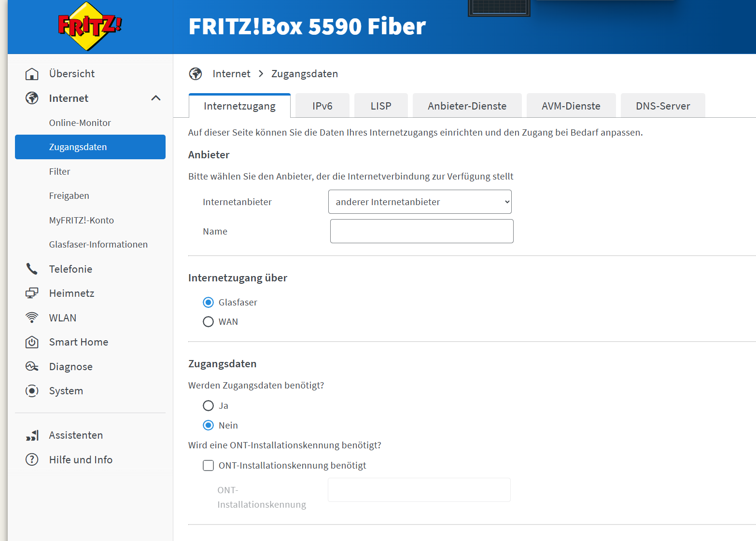Viewport: 756px width, 541px height.
Task: Select the Glasfaser radio button
Action: coord(208,303)
